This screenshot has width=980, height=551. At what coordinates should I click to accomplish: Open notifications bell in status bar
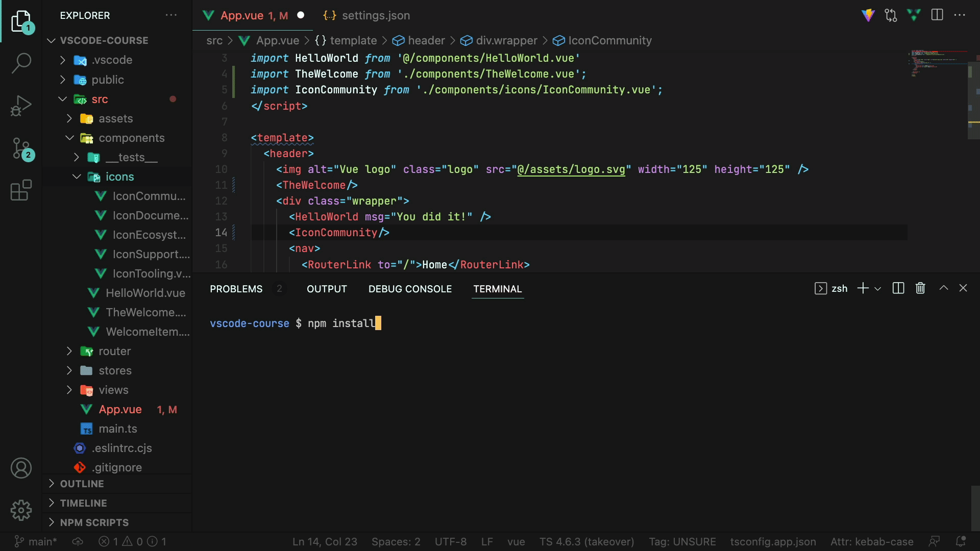point(960,541)
